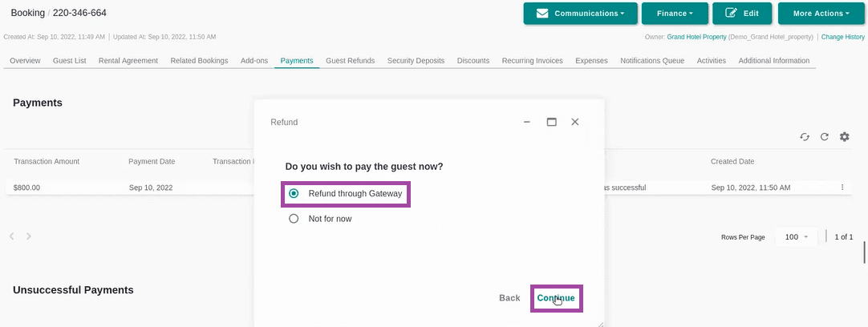Switch to the Discounts tab
This screenshot has height=327, width=868.
(x=473, y=61)
